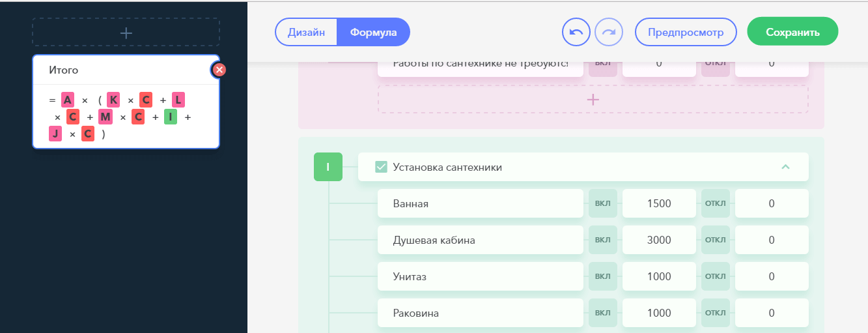This screenshot has width=868, height=333.
Task: Switch to the Дизайн tab
Action: [307, 32]
